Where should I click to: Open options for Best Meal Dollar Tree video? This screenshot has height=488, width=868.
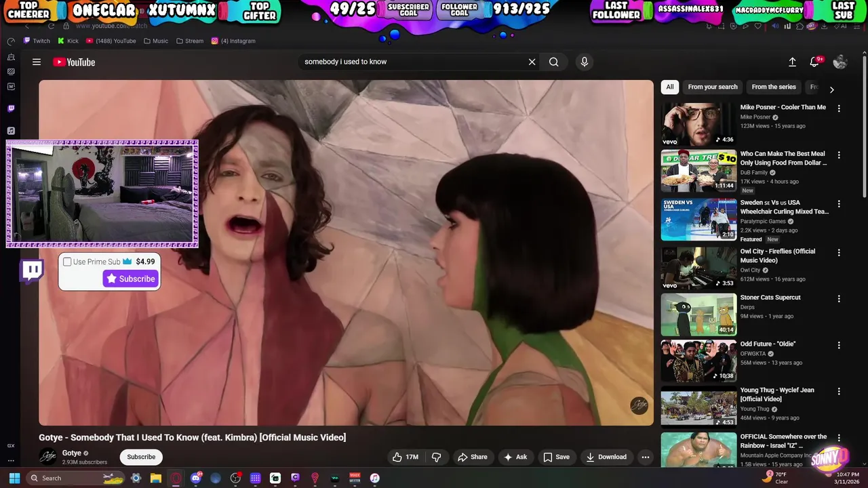click(839, 155)
